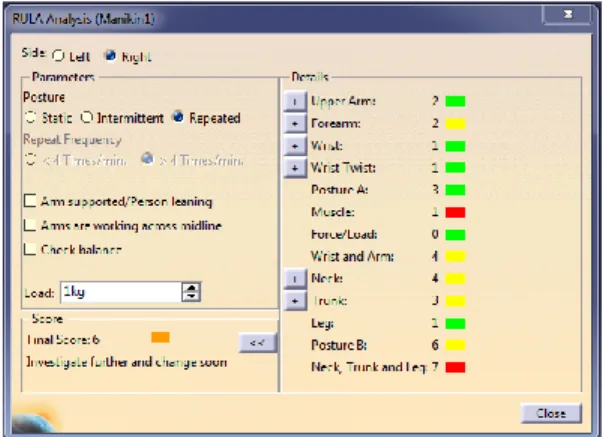Click the Posture A label
Screen dimensions: 603x437
339,190
